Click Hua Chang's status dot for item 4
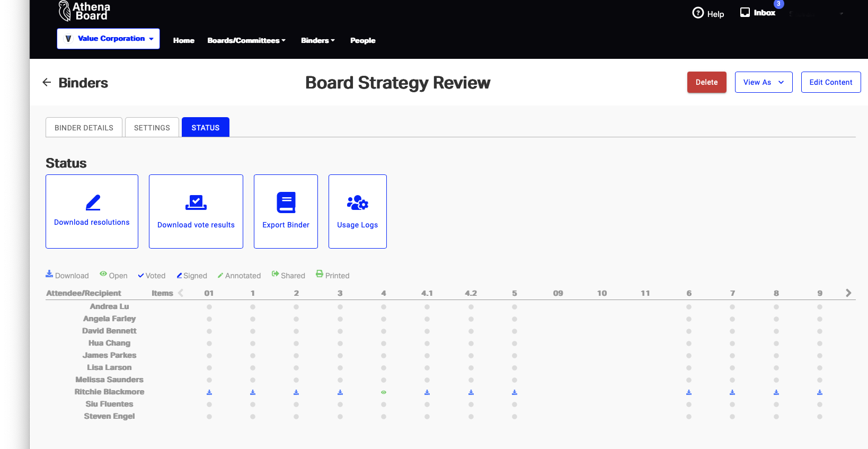This screenshot has width=868, height=449. click(384, 344)
